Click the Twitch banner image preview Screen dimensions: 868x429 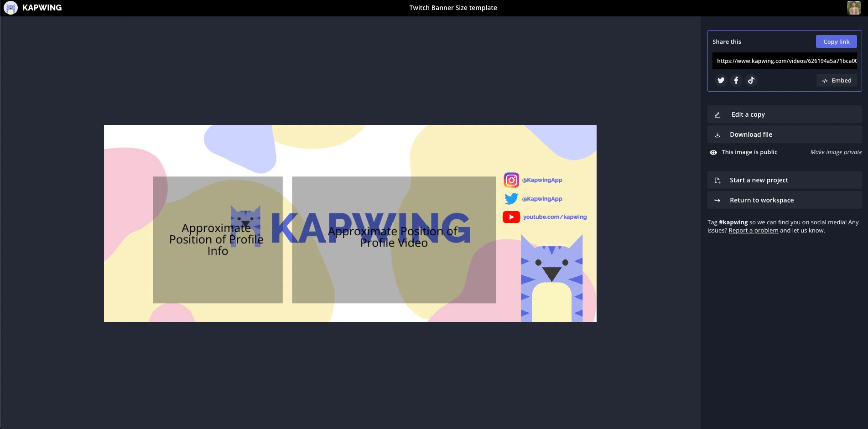[350, 223]
